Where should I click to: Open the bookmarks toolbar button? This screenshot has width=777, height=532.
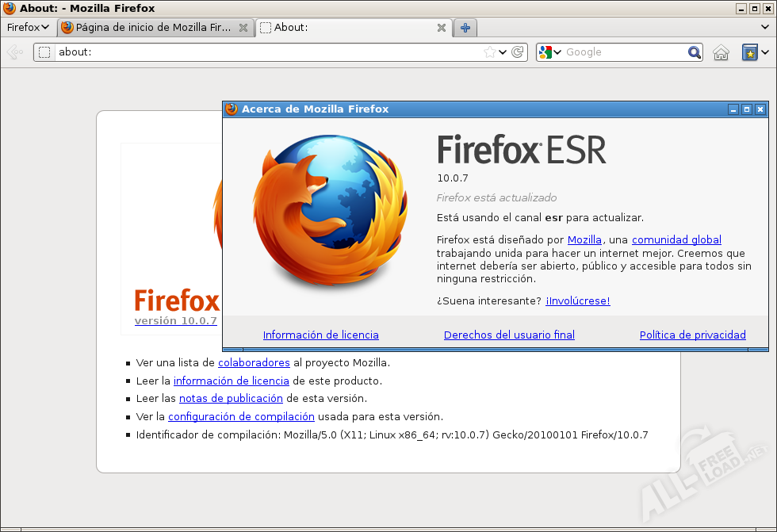(750, 52)
